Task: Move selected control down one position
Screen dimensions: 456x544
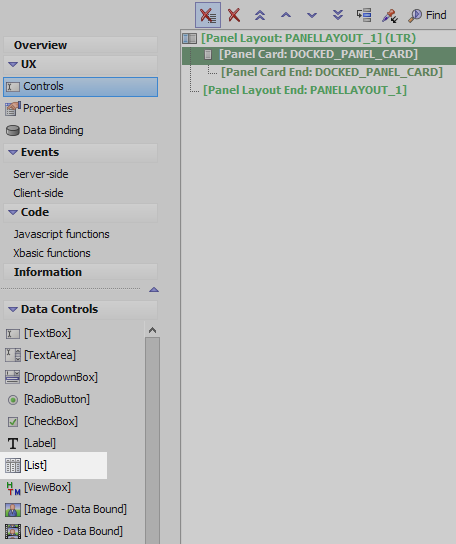Action: click(312, 15)
